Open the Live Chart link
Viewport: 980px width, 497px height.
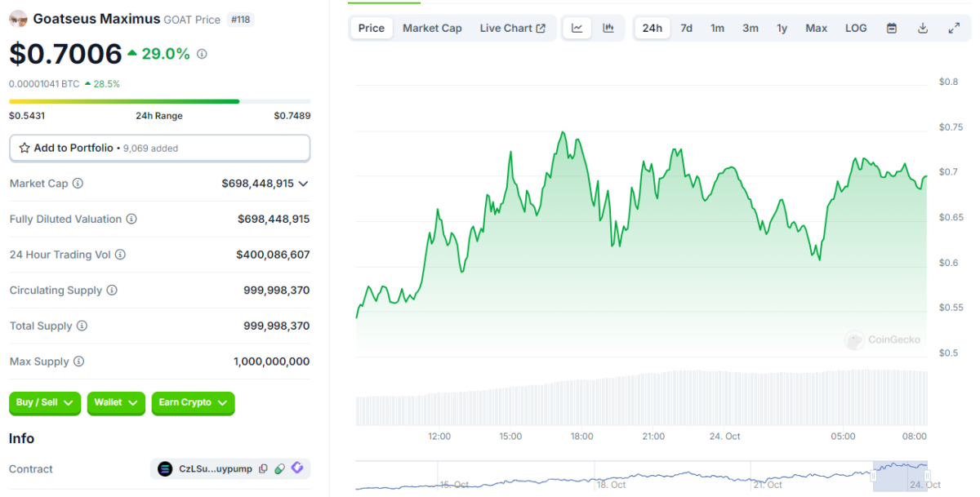(512, 28)
